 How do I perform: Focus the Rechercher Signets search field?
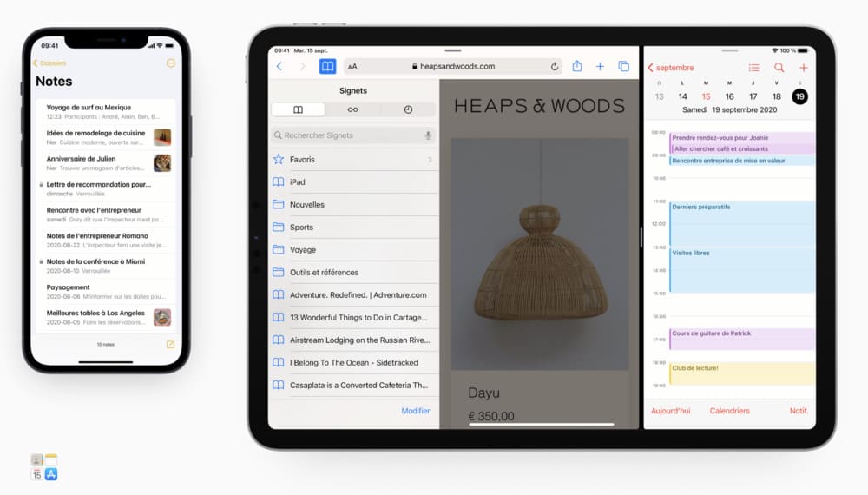point(353,135)
